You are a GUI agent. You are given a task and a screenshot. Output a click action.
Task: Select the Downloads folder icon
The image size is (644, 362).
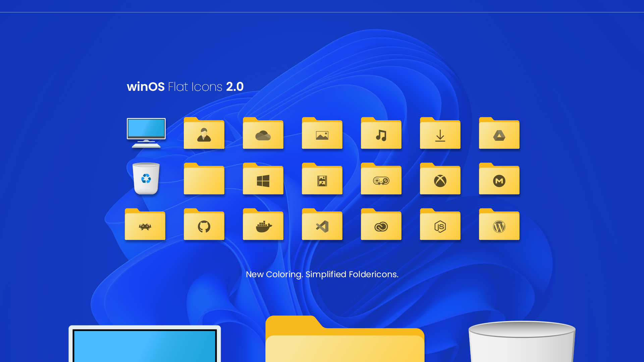pyautogui.click(x=440, y=134)
